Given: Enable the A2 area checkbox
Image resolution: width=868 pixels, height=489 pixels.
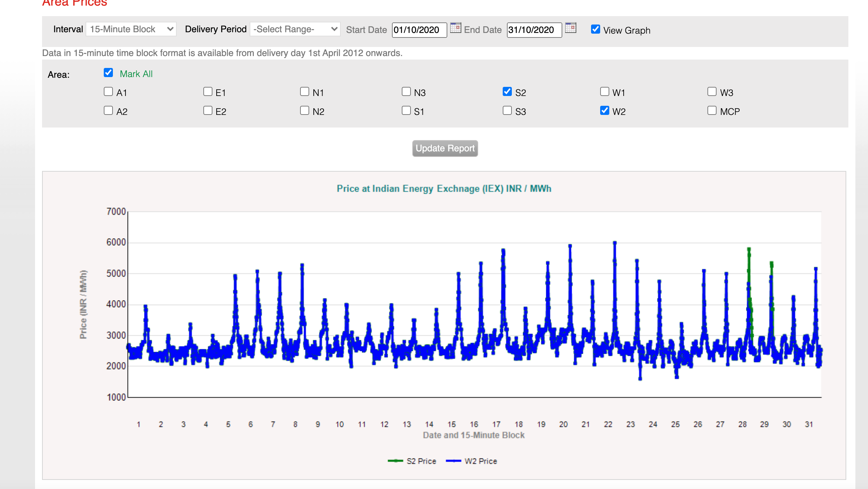Looking at the screenshot, I should point(108,110).
